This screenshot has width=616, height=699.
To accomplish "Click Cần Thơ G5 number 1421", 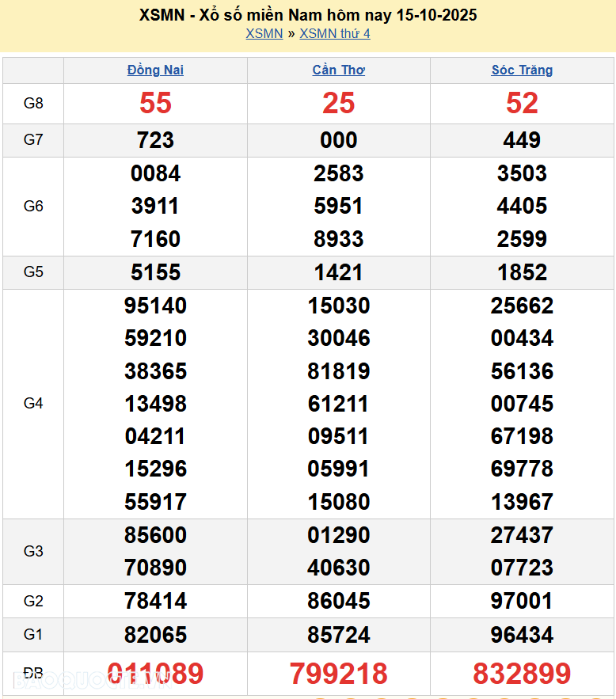I will click(339, 272).
